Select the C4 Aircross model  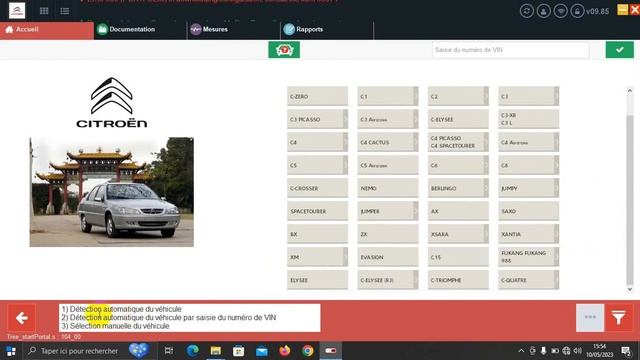[x=529, y=142]
